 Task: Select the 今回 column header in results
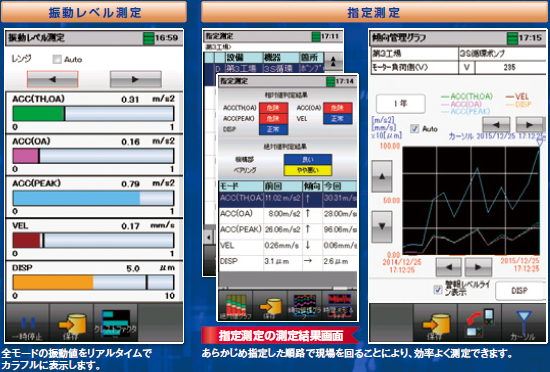(340, 186)
